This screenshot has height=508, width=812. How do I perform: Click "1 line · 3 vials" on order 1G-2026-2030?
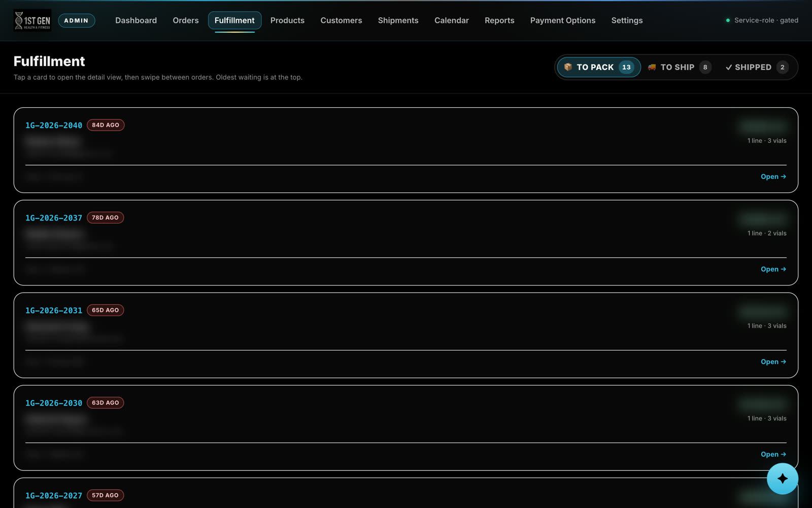767,418
